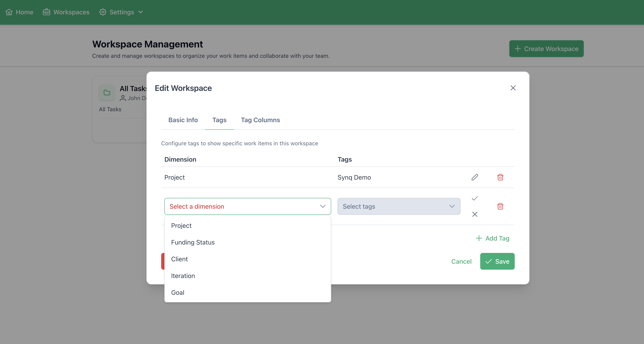This screenshot has width=644, height=344.
Task: Close the Edit Workspace dialog
Action: pos(513,88)
